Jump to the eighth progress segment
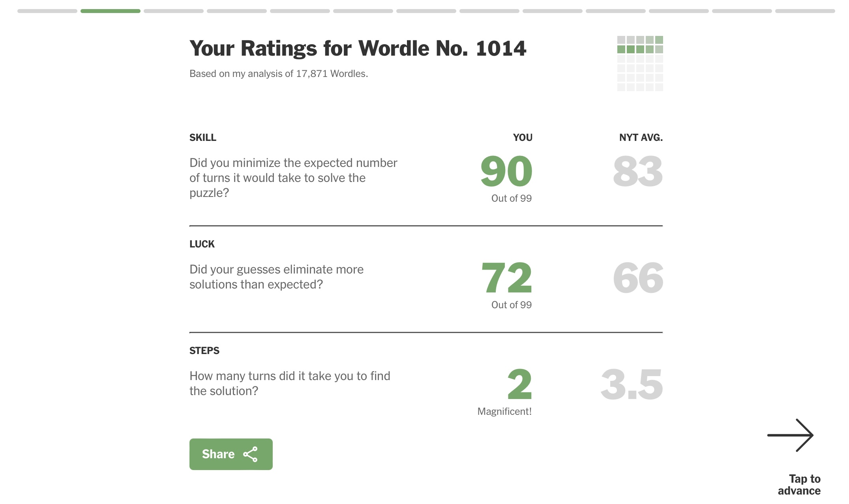 (489, 11)
